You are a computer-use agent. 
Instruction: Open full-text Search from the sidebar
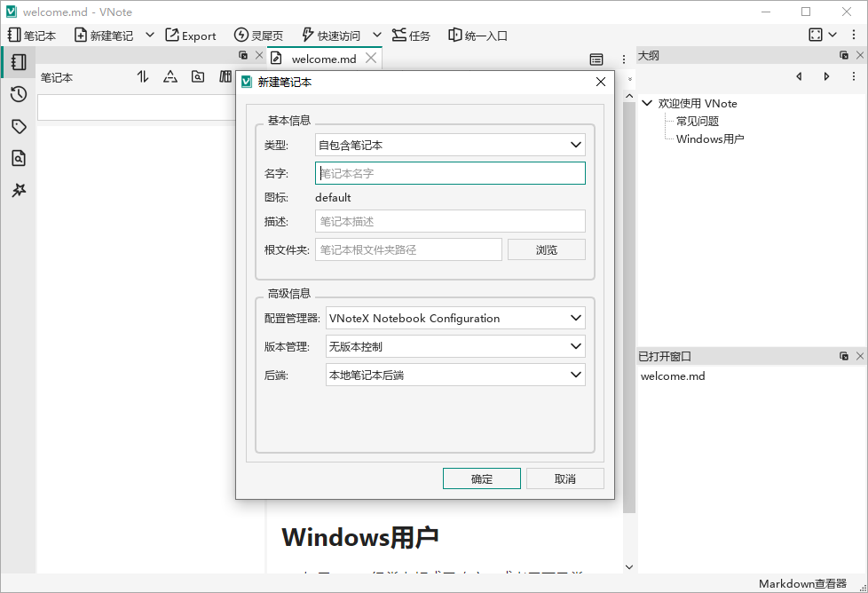[x=18, y=158]
